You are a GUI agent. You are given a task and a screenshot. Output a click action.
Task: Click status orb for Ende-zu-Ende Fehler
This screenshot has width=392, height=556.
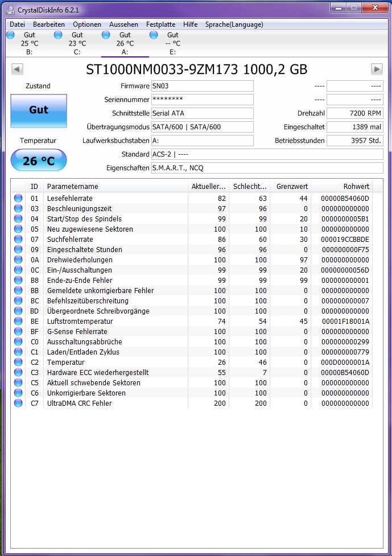click(x=18, y=280)
